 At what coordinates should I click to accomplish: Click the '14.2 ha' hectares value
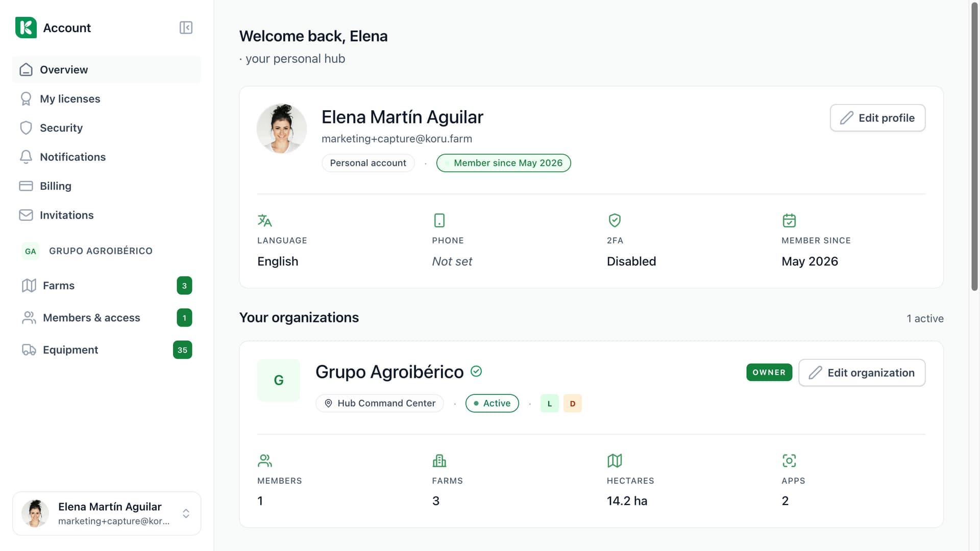pos(627,501)
